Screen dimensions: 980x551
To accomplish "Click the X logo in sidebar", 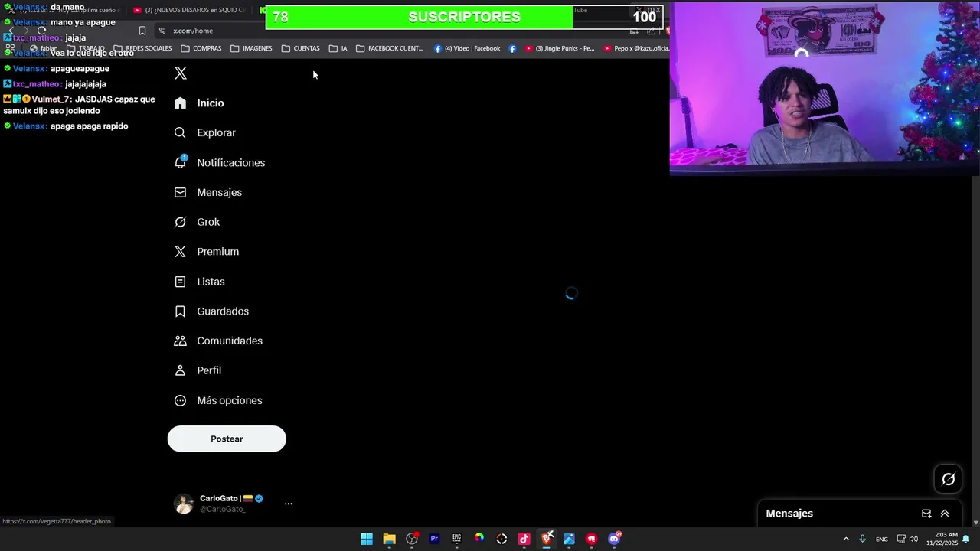I will point(181,73).
